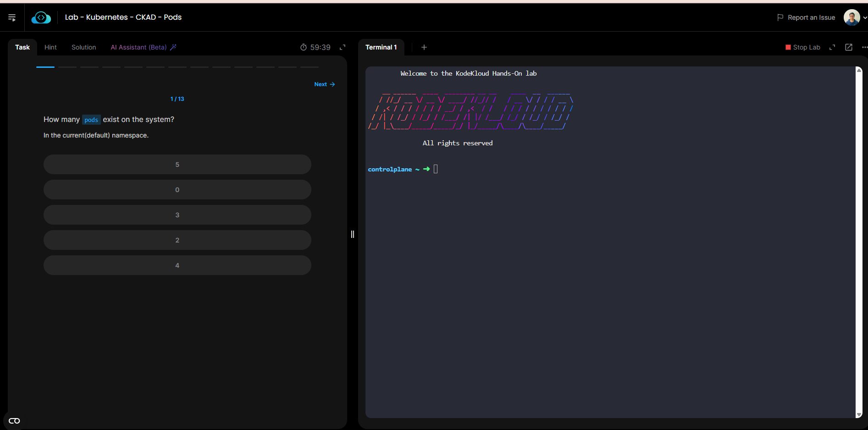Click the infinity icon at bottom left
868x430 pixels.
point(14,421)
